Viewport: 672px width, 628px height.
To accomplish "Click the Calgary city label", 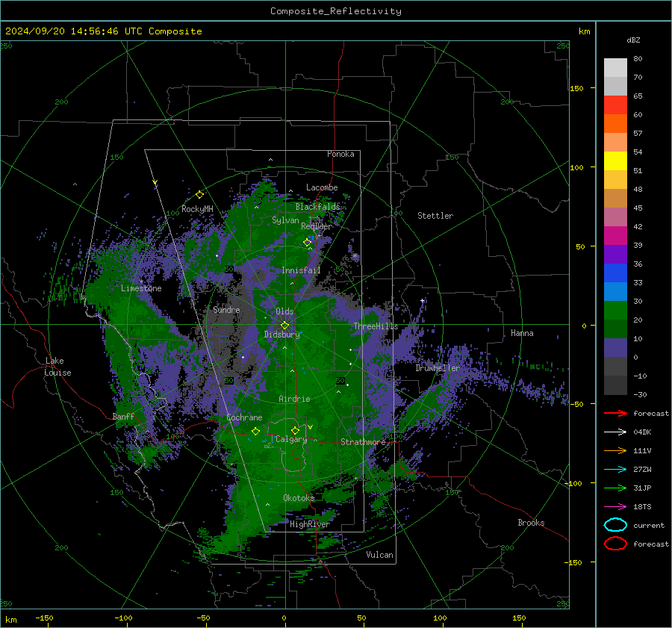I will (x=291, y=439).
